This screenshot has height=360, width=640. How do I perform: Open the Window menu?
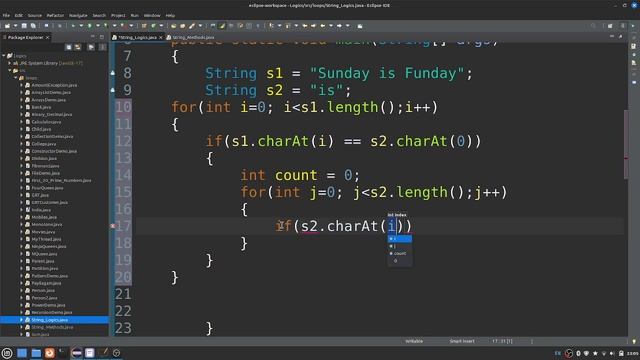pos(152,16)
